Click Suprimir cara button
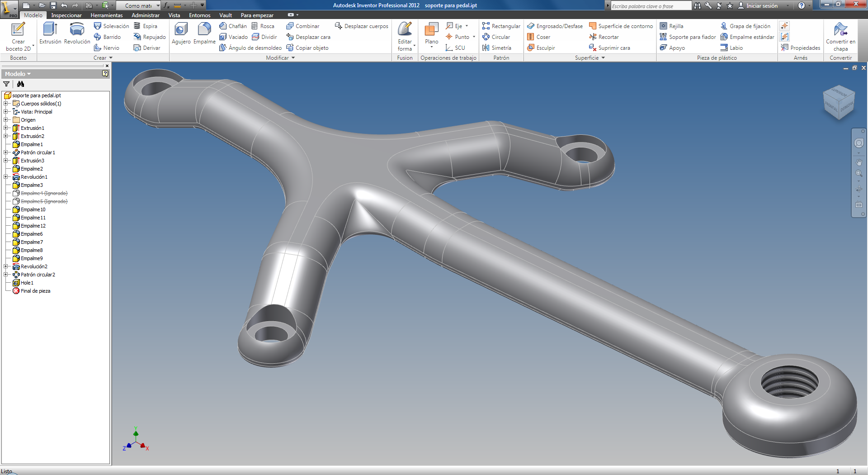This screenshot has height=475, width=868. pos(609,48)
